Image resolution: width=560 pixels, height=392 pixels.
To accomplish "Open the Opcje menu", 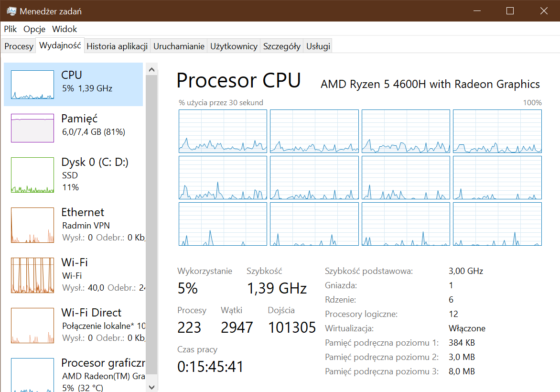I will pos(34,29).
